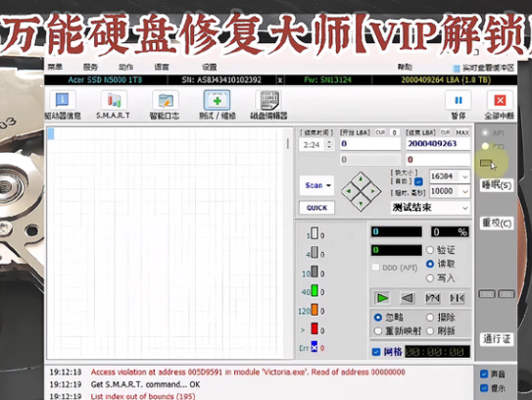The width and height of the screenshot is (532, 400).
Task: Open the 动作 menu
Action: pyautogui.click(x=125, y=67)
